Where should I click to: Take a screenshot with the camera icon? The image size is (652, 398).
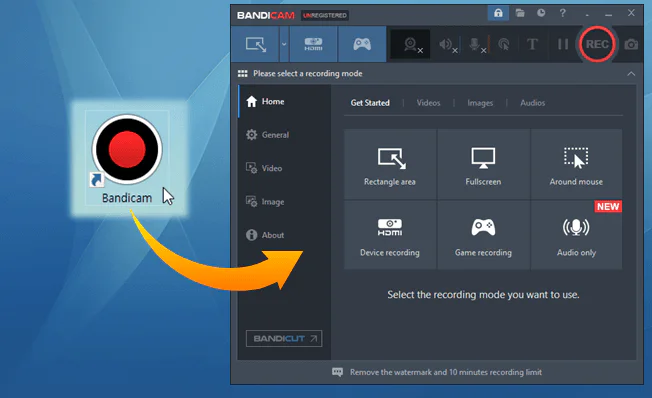(631, 44)
